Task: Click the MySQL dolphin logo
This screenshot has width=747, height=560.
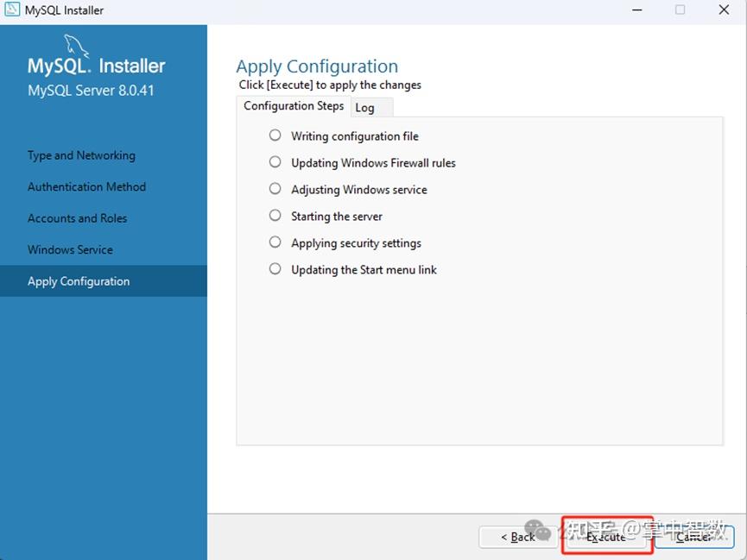Action: (x=76, y=45)
